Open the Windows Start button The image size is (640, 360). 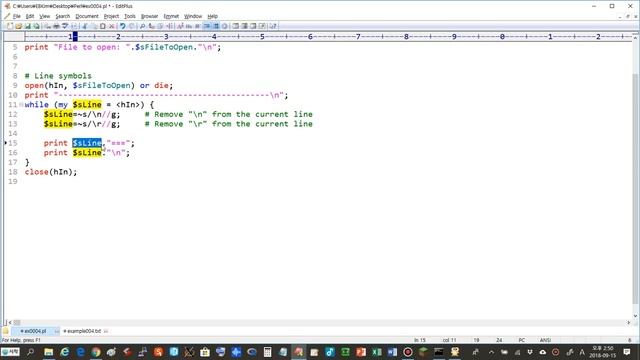[x=10, y=352]
